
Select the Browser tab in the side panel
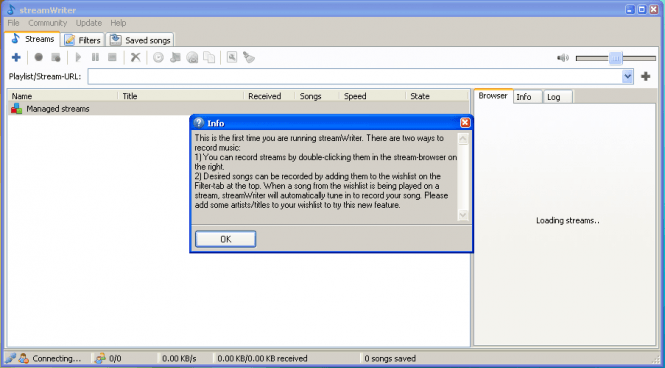[493, 96]
